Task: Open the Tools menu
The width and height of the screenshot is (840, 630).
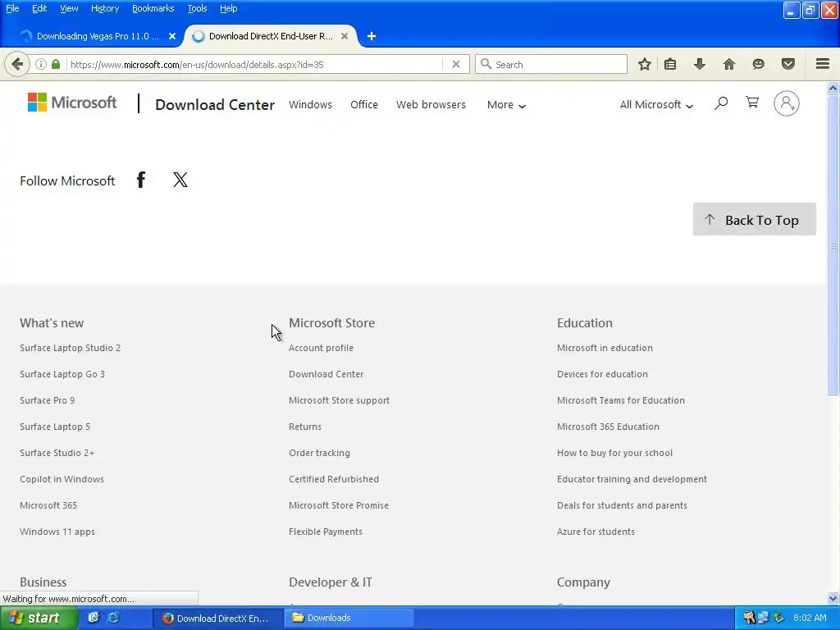Action: (197, 8)
